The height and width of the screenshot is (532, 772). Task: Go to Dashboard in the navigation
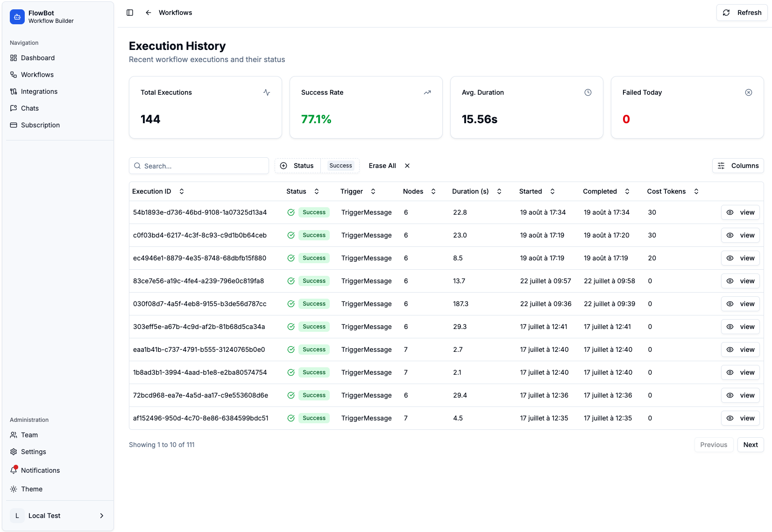37,58
